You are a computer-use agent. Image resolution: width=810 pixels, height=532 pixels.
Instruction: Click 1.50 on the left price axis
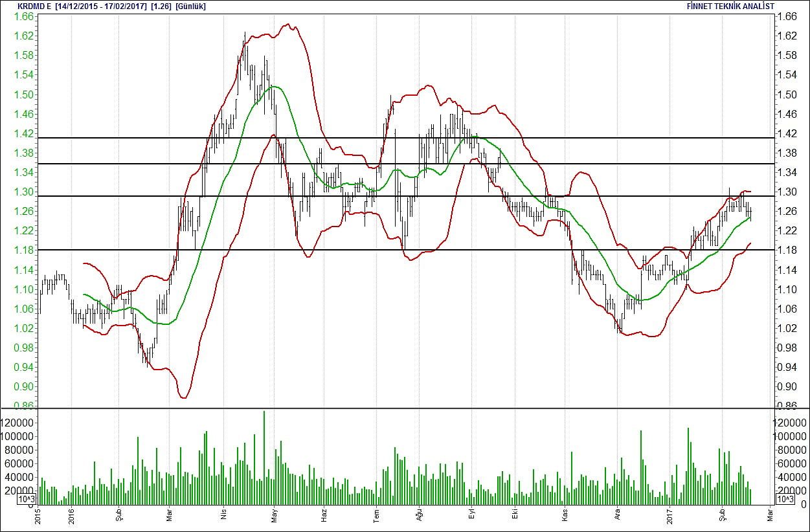[23, 94]
